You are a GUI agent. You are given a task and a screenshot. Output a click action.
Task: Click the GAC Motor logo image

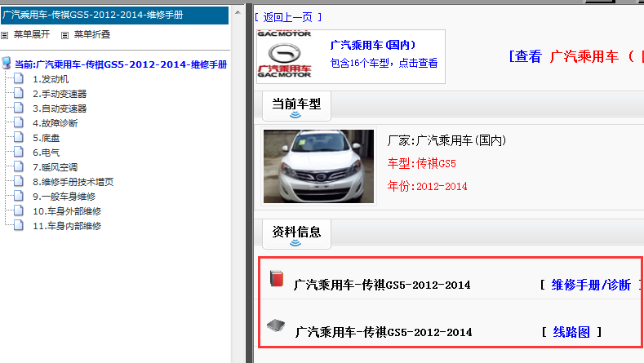coord(284,54)
